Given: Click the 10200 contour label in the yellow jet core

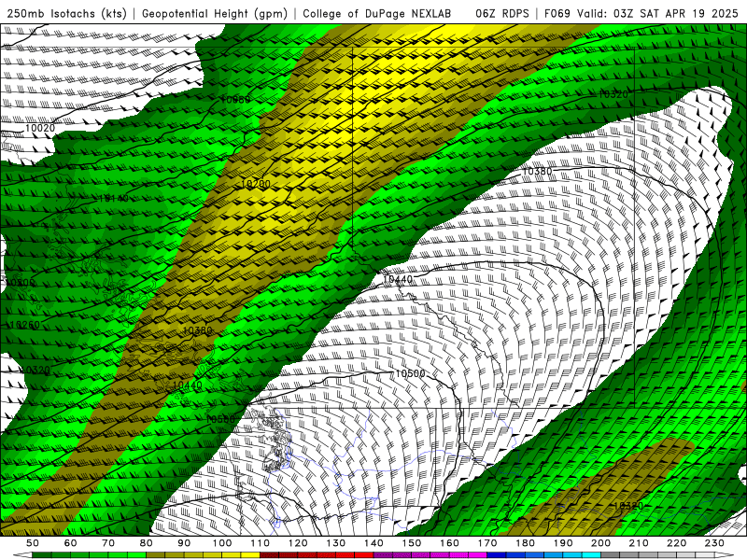Looking at the screenshot, I should pyautogui.click(x=255, y=184).
